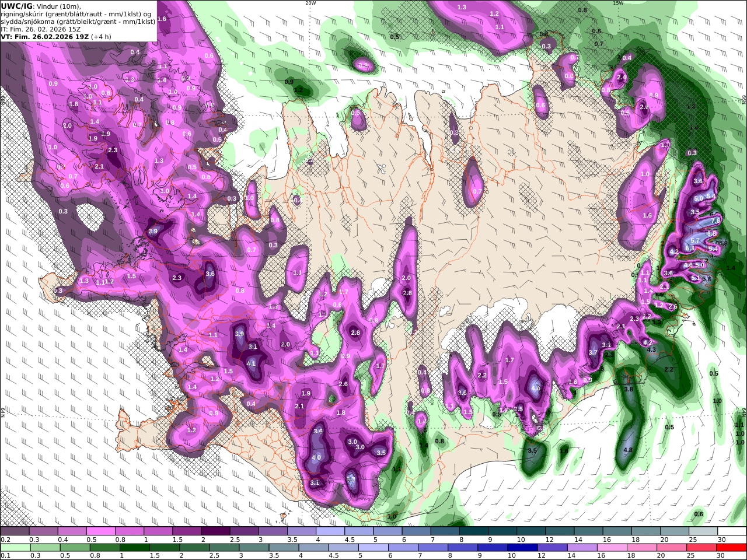Click the '4.3' precipitation value on map
The image size is (747, 560).
pyautogui.click(x=652, y=349)
